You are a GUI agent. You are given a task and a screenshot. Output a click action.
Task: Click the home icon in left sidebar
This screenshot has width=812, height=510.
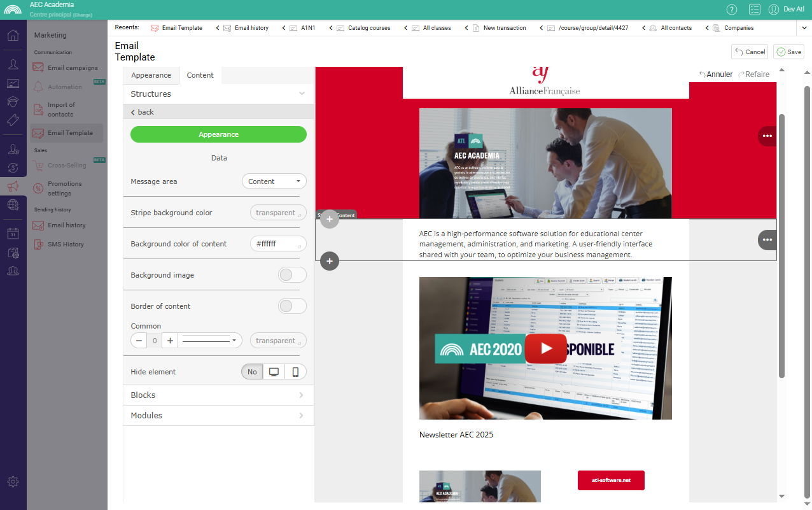(13, 35)
